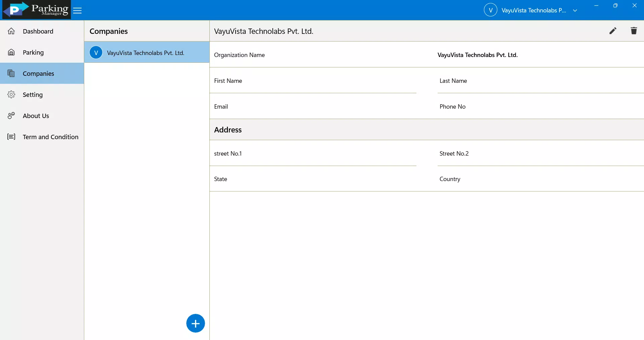This screenshot has height=340, width=644.
Task: Click the Term and Condition document icon
Action: [x=11, y=137]
